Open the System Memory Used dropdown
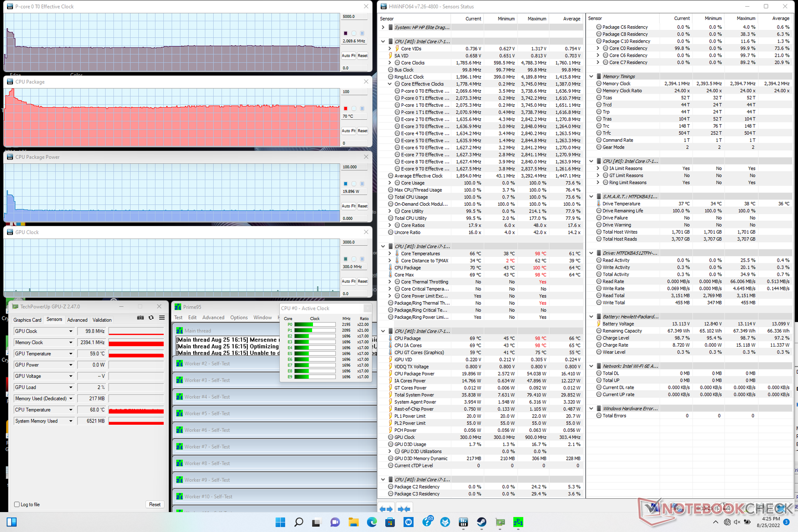 click(70, 421)
